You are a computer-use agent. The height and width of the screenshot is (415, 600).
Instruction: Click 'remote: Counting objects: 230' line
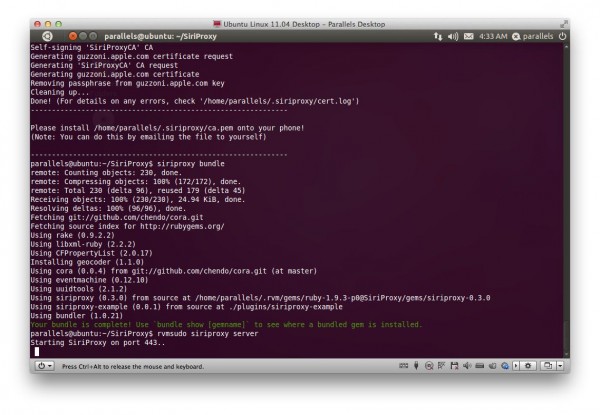(106, 173)
